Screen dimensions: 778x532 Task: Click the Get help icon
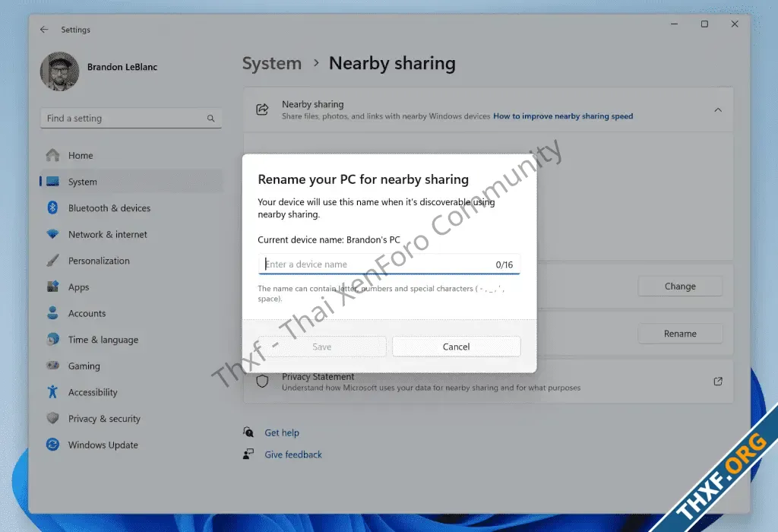pyautogui.click(x=248, y=432)
